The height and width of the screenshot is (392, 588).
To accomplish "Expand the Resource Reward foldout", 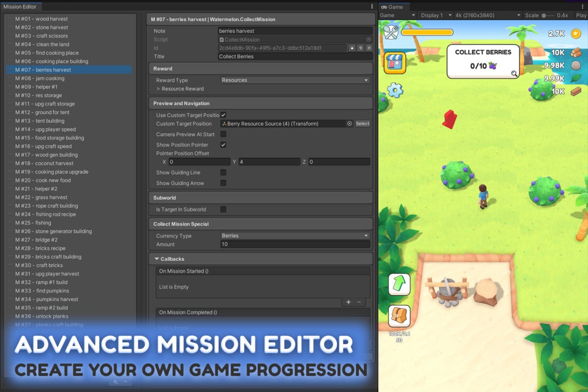I will coord(159,89).
